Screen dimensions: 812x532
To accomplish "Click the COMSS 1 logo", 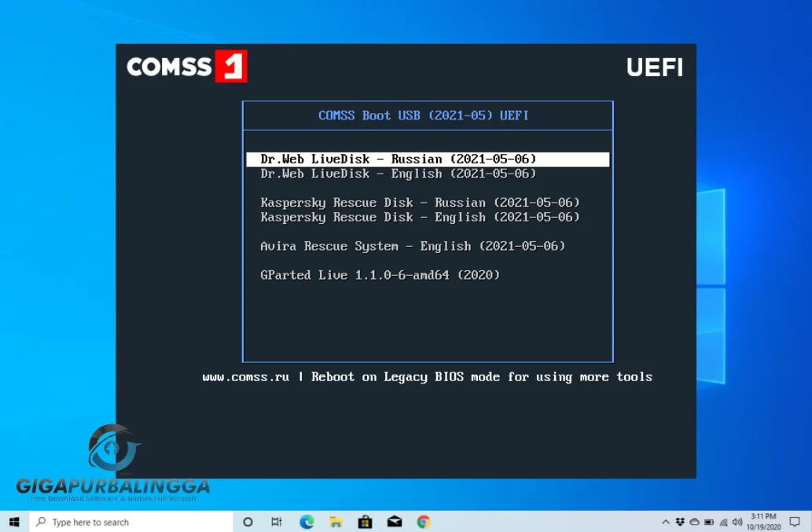I will pyautogui.click(x=187, y=66).
